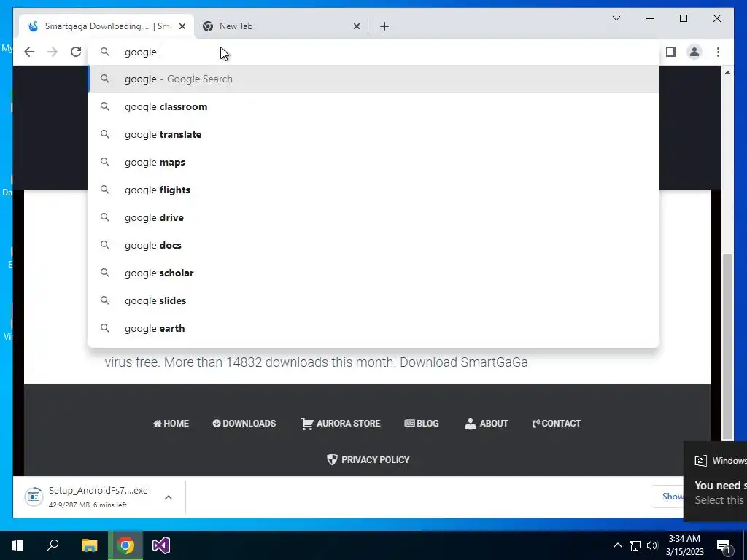Open the Chrome three-dot menu
Screen dimensions: 747x560
click(718, 52)
